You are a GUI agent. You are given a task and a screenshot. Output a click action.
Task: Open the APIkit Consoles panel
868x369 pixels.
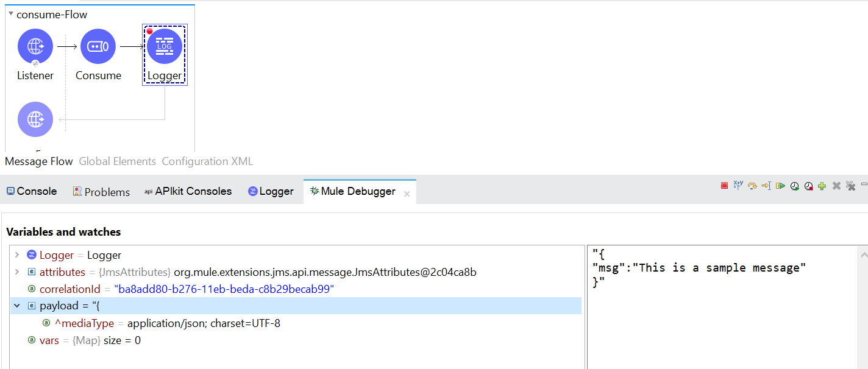click(x=188, y=191)
